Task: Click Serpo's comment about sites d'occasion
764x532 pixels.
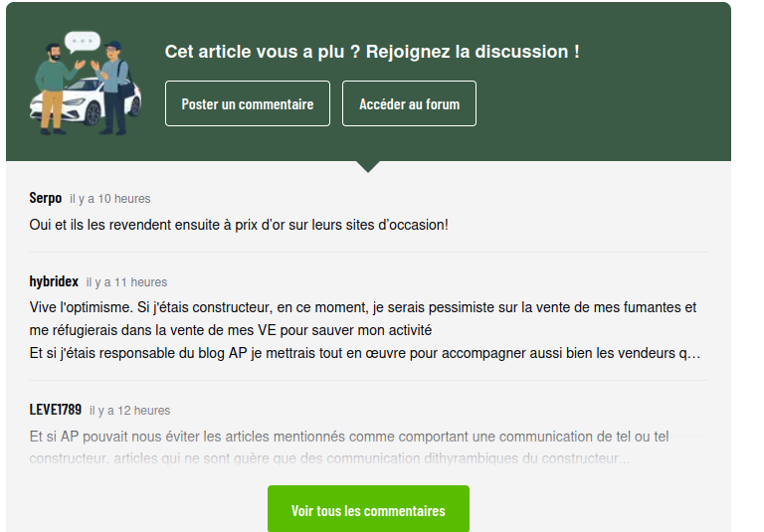Action: [x=239, y=225]
